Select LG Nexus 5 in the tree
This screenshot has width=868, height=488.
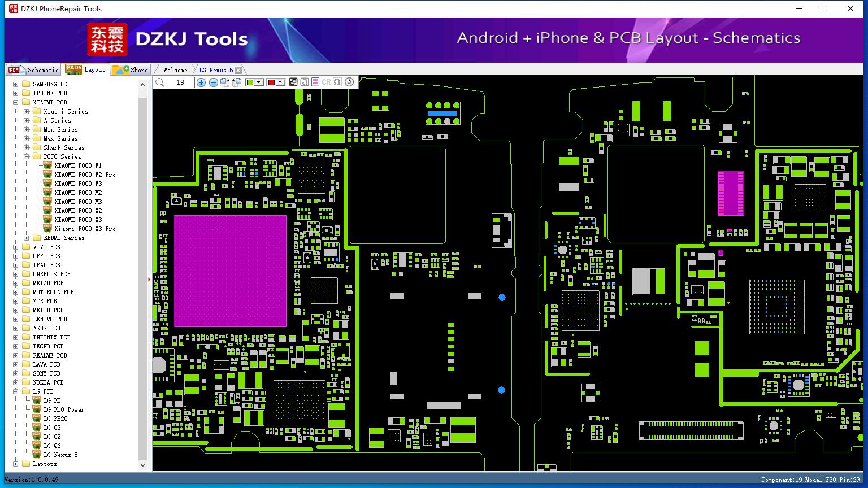tap(60, 455)
